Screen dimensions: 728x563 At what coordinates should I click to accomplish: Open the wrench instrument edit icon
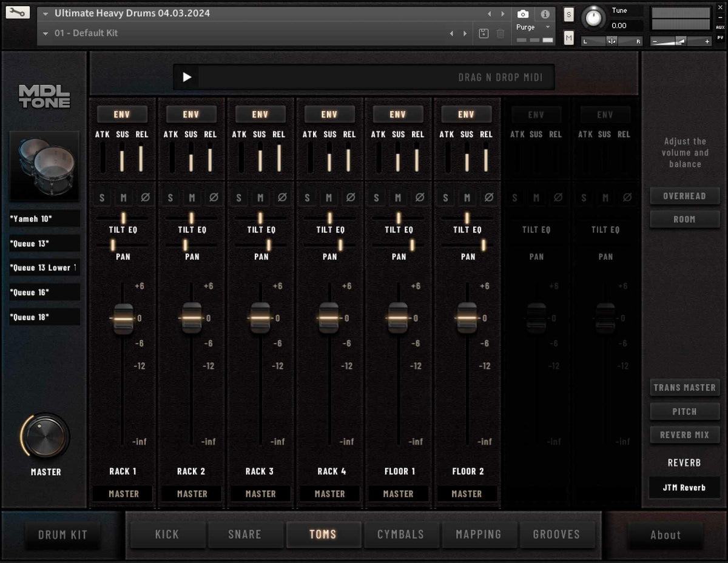click(17, 12)
